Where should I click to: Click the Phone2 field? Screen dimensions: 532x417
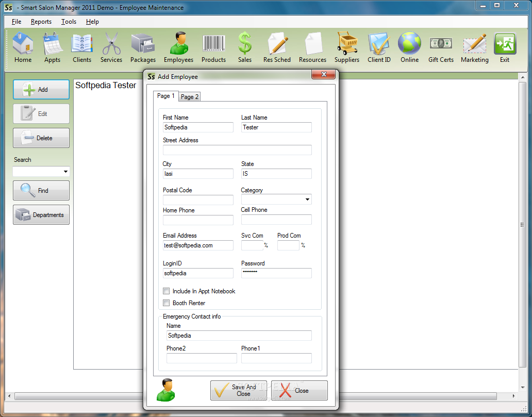(202, 358)
